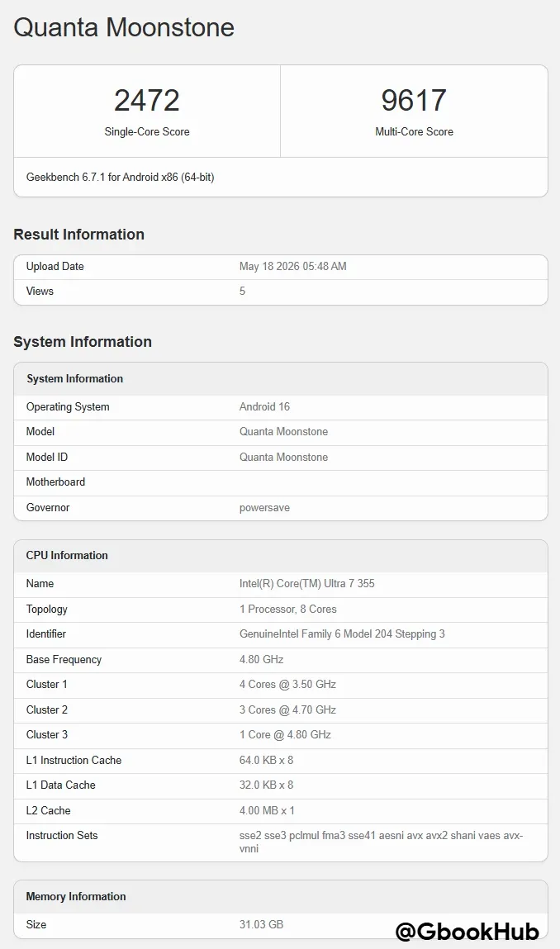Click the memory Size label
Viewport: 560px width, 949px height.
(36, 924)
